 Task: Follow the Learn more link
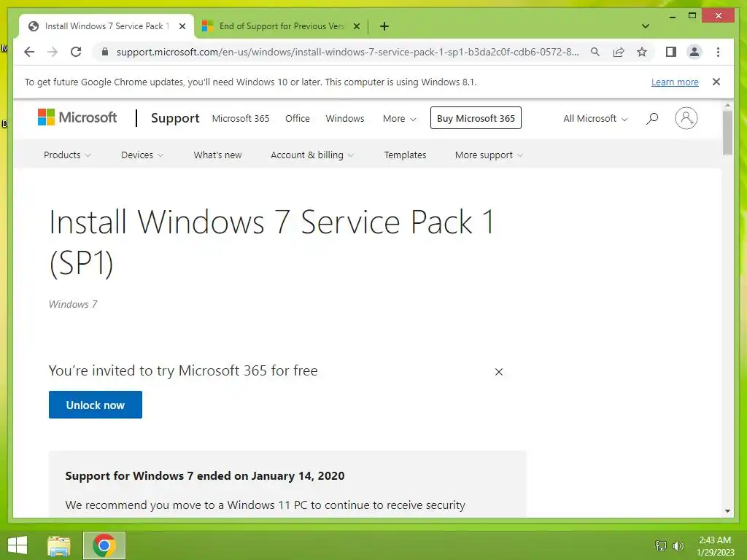pos(675,82)
